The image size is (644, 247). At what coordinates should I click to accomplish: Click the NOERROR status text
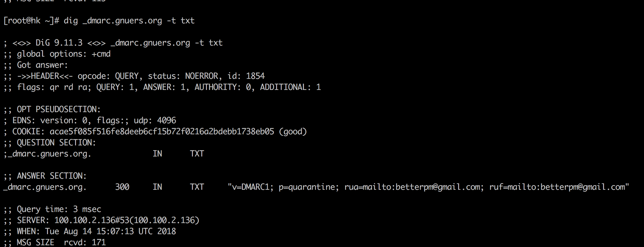201,76
